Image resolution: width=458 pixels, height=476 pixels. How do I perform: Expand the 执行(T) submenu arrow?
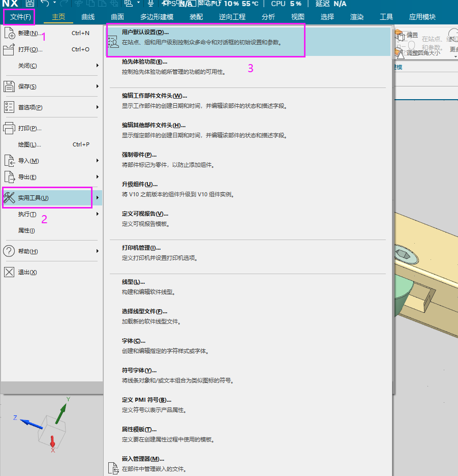tap(98, 214)
